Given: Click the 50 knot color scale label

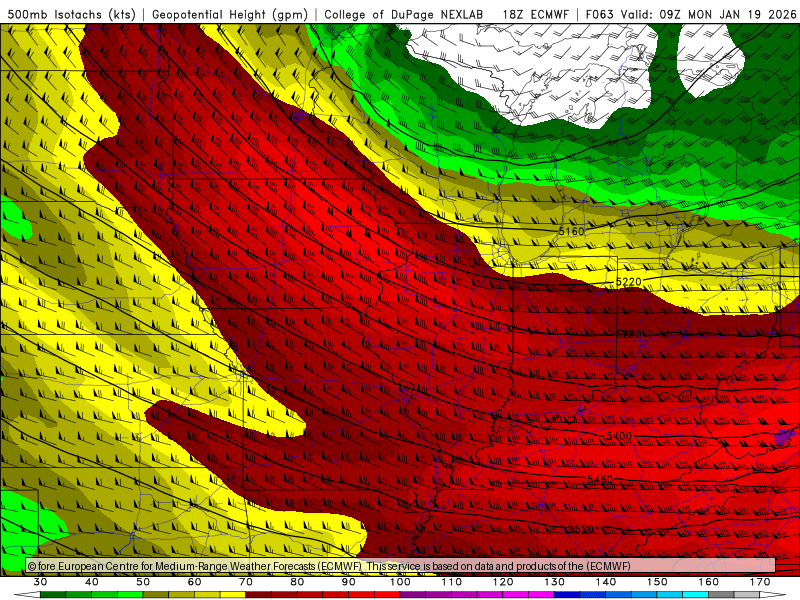Looking at the screenshot, I should [143, 582].
